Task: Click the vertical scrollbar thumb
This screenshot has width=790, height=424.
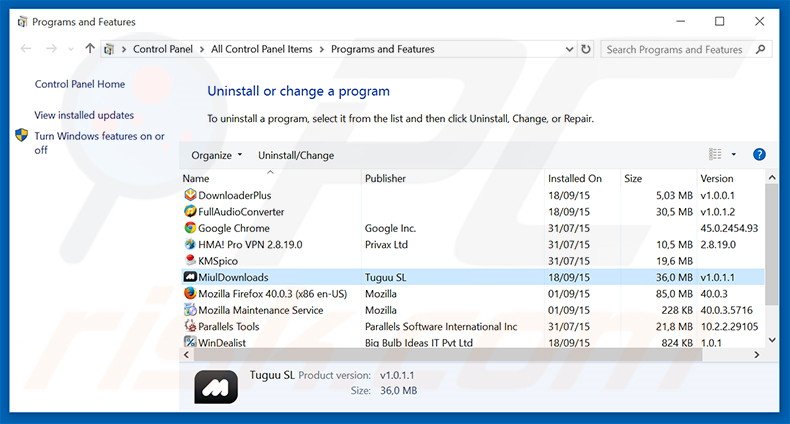Action: [772, 244]
